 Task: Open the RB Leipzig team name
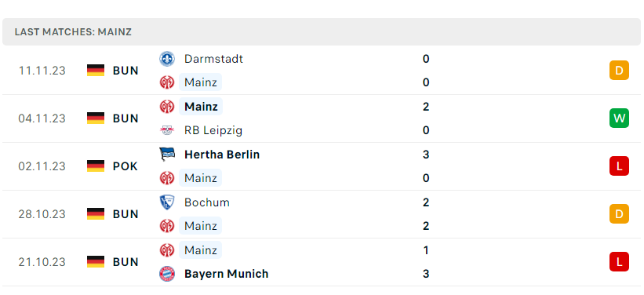(x=213, y=131)
